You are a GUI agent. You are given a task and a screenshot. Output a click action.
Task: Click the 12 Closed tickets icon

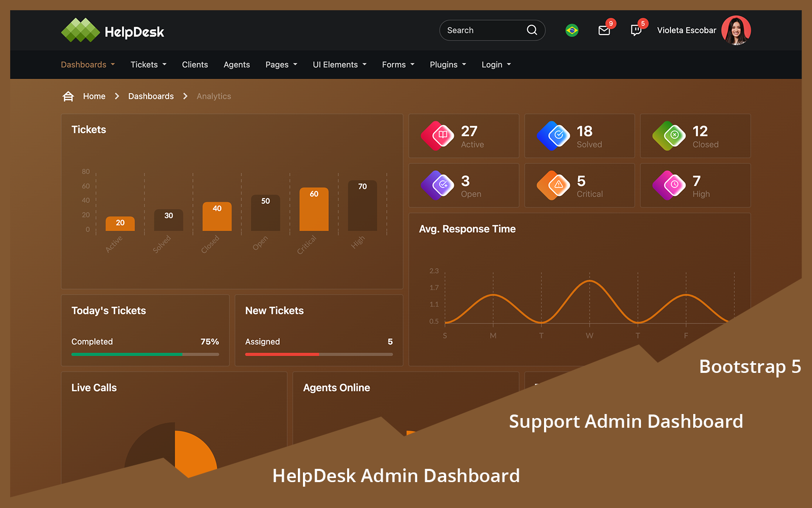tap(669, 136)
